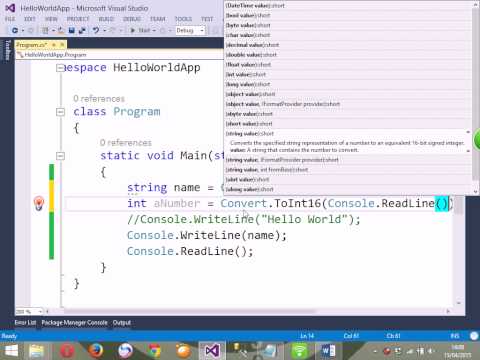This screenshot has height=360, width=480.
Task: Click the aNumber variable in code
Action: tap(177, 203)
